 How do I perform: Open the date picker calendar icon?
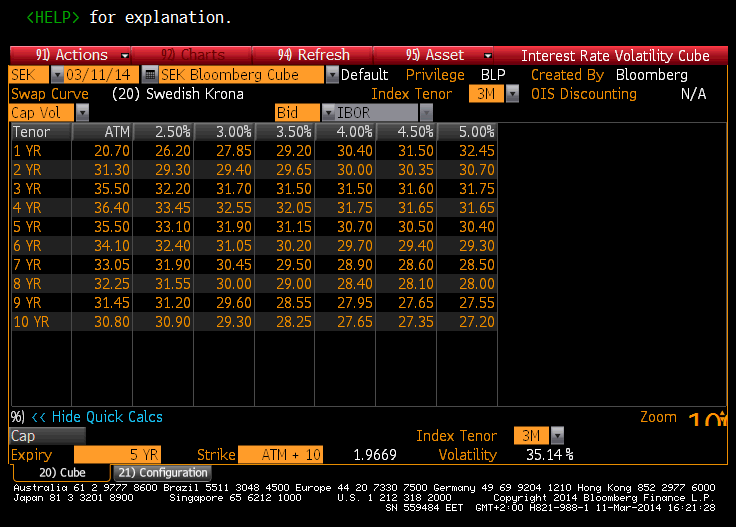pyautogui.click(x=150, y=75)
